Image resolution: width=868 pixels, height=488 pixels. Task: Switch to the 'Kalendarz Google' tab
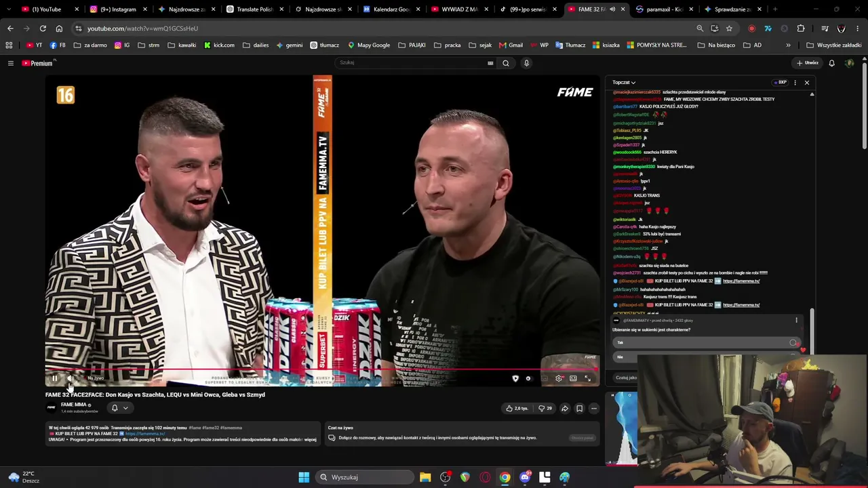coord(392,9)
